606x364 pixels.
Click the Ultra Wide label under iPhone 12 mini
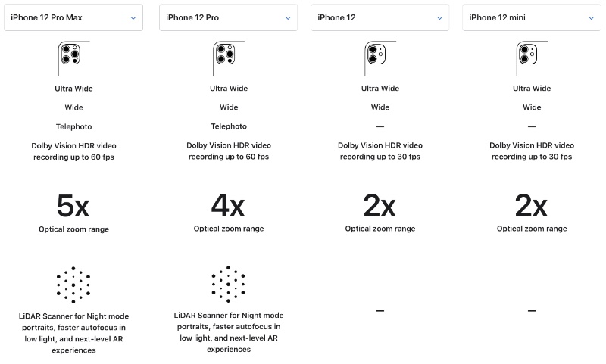[532, 89]
